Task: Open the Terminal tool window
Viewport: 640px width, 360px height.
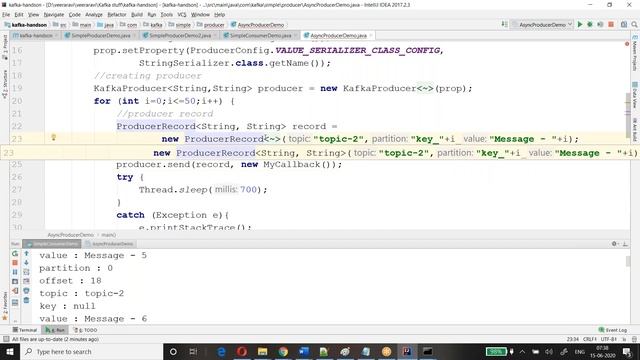Action: pyautogui.click(x=25, y=330)
